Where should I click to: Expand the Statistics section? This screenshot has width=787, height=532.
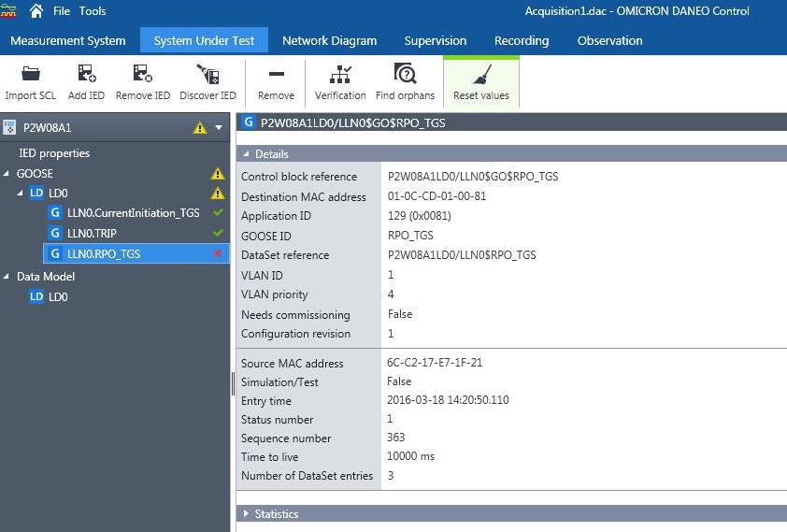[x=247, y=514]
